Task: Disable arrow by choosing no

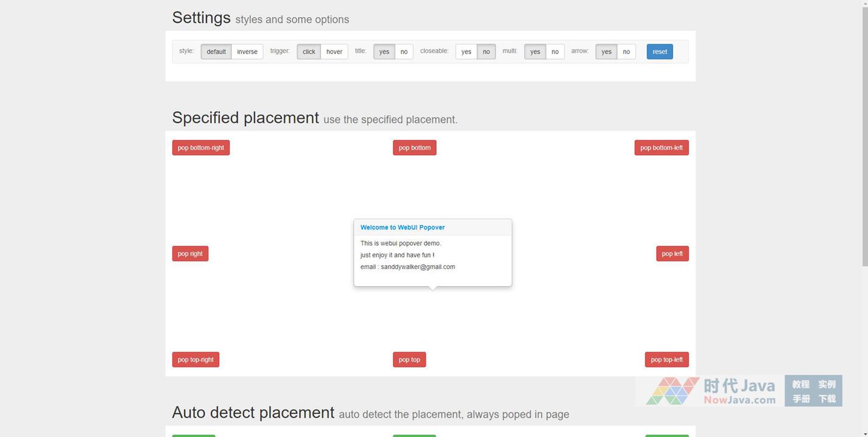Action: click(626, 52)
